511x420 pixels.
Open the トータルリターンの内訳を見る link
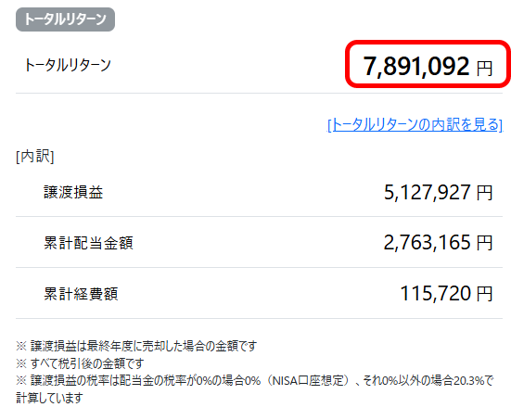pyautogui.click(x=415, y=125)
